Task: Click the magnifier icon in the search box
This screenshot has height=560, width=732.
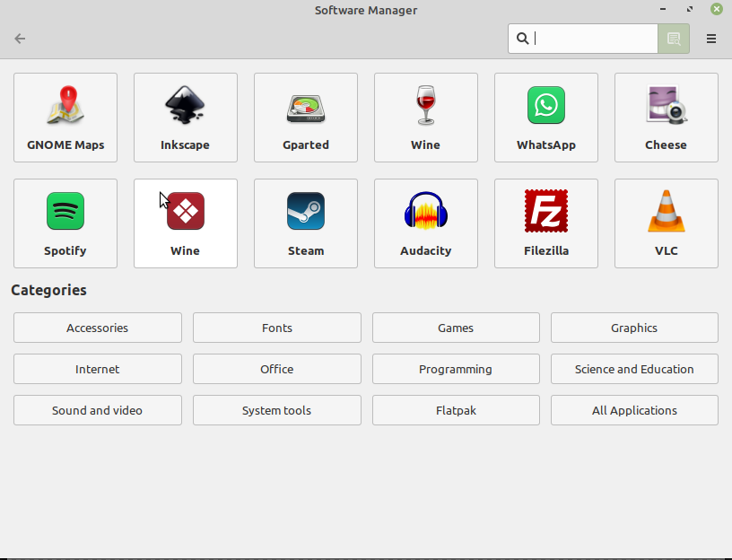Action: point(522,39)
